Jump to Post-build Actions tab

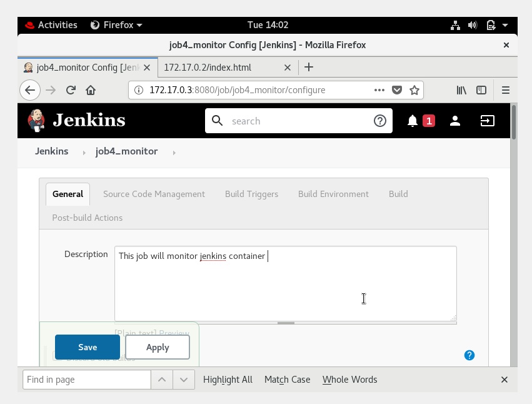(87, 218)
